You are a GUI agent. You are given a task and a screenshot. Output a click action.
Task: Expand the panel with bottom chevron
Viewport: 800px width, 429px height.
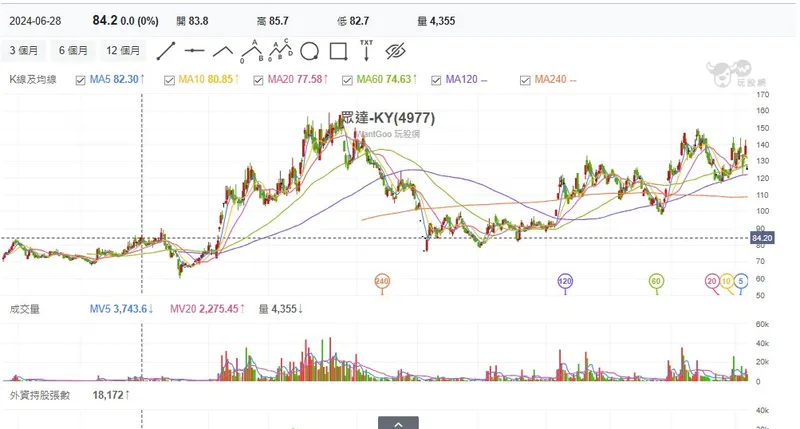(399, 423)
